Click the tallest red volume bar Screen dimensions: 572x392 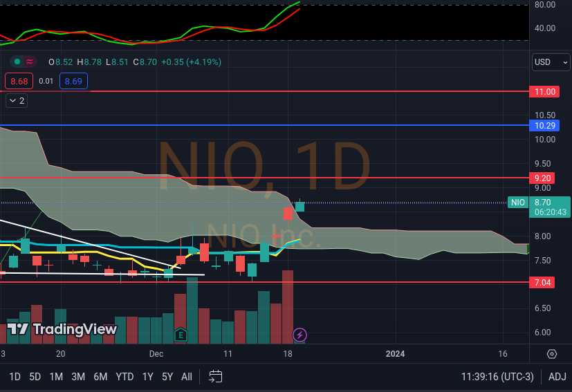tap(288, 307)
